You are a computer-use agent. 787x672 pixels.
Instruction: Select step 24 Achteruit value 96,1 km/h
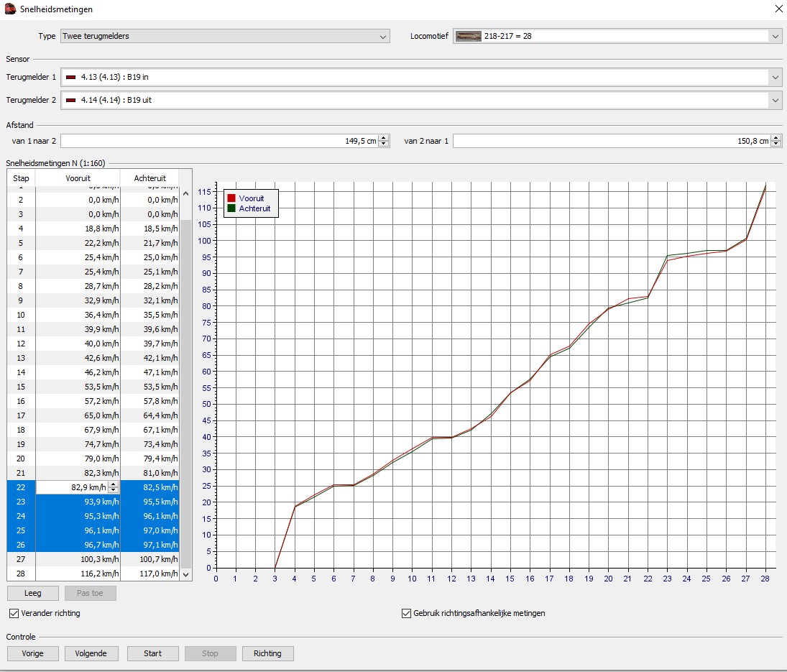pos(149,517)
